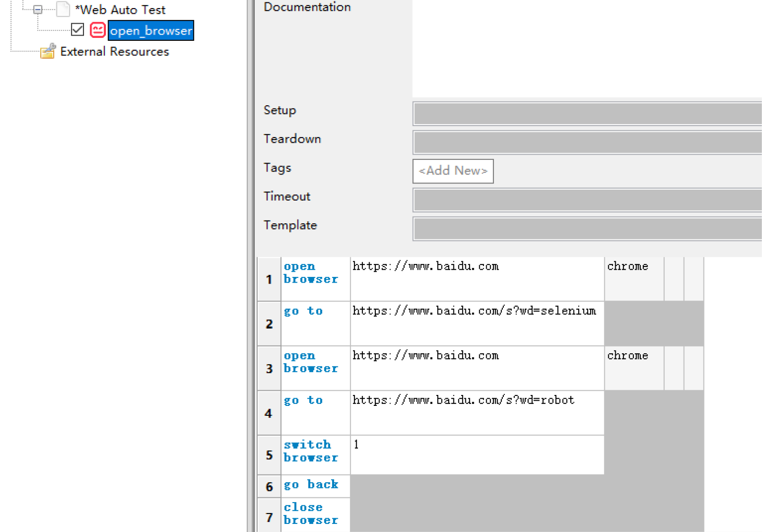Image resolution: width=778 pixels, height=532 pixels.
Task: Click the chrome cell in row 1
Action: [x=634, y=279]
